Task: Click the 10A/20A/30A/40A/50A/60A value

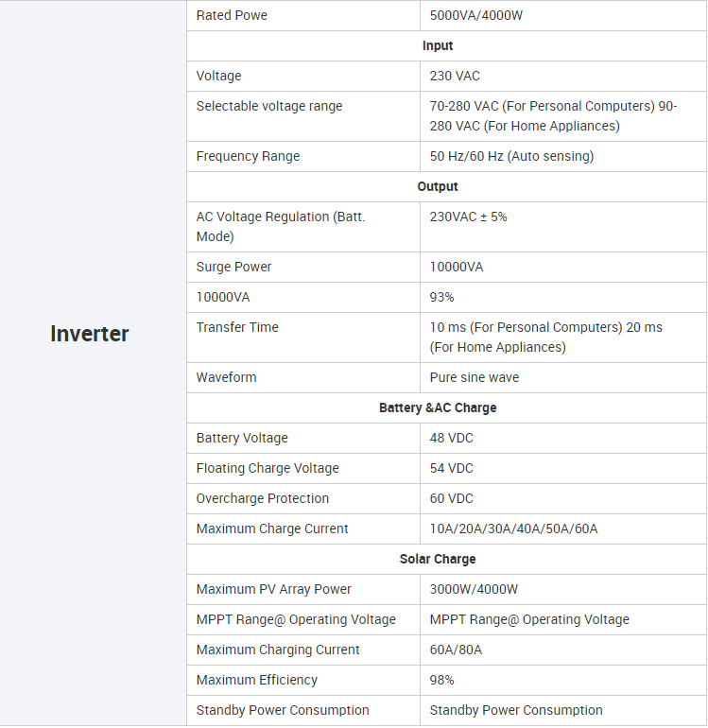Action: [513, 529]
